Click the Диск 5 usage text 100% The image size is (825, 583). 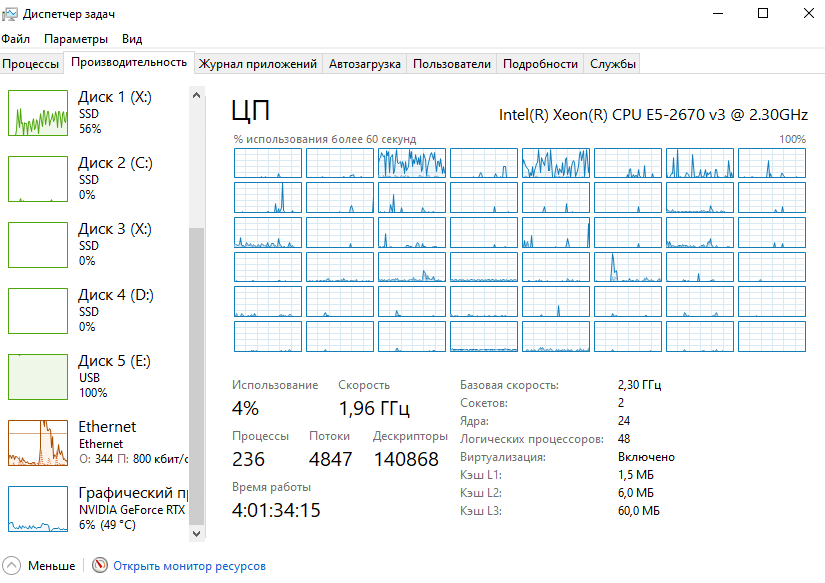[93, 393]
